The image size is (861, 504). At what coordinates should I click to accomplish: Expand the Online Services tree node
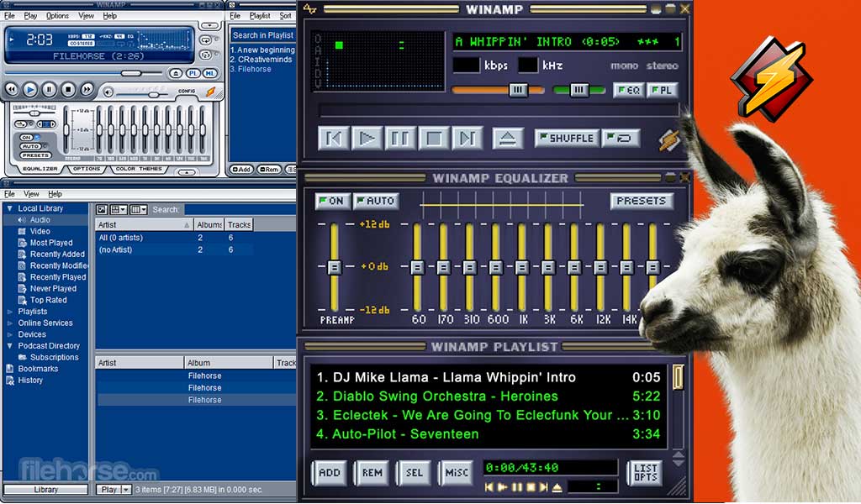(9, 323)
